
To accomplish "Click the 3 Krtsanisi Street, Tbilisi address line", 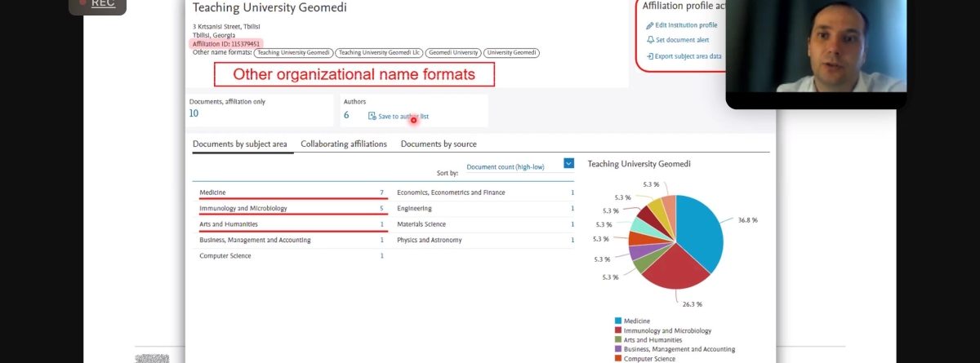I will (x=226, y=27).
